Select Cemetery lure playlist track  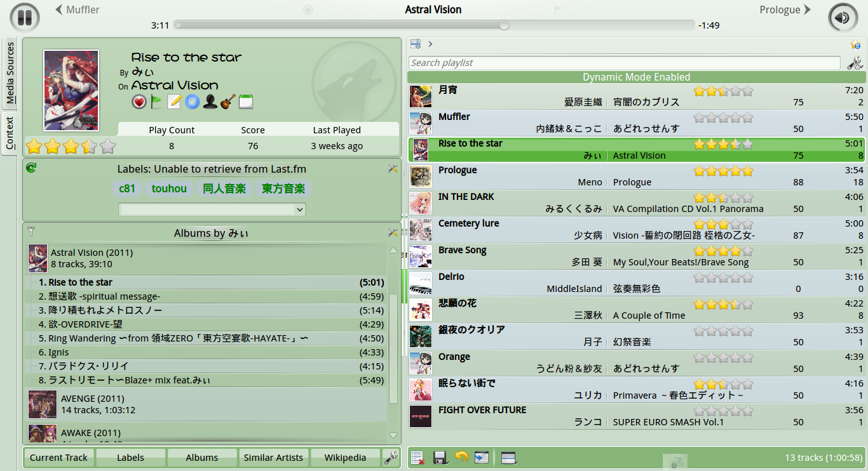pyautogui.click(x=637, y=230)
